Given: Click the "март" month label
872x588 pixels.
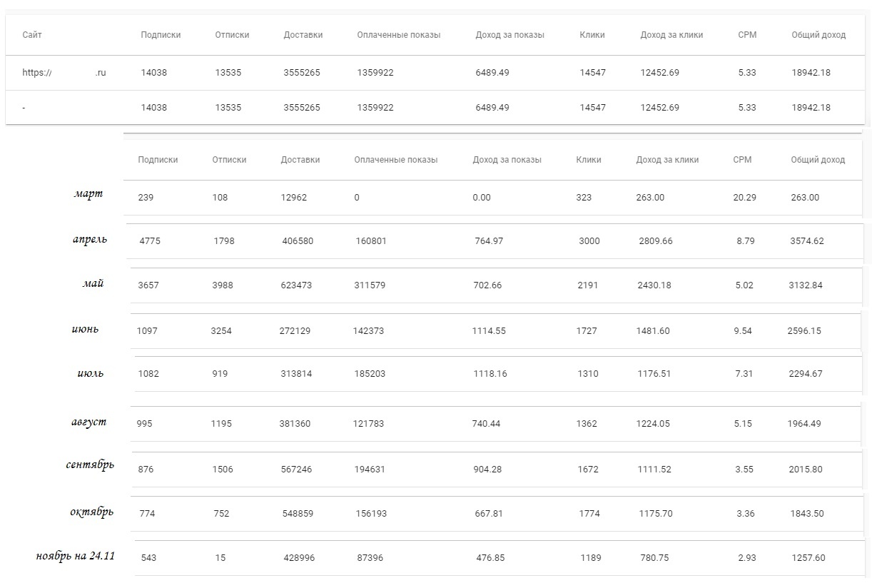Looking at the screenshot, I should 88,194.
